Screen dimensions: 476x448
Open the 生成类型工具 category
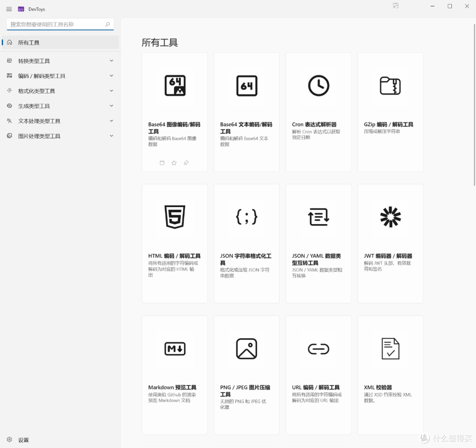[x=60, y=106]
